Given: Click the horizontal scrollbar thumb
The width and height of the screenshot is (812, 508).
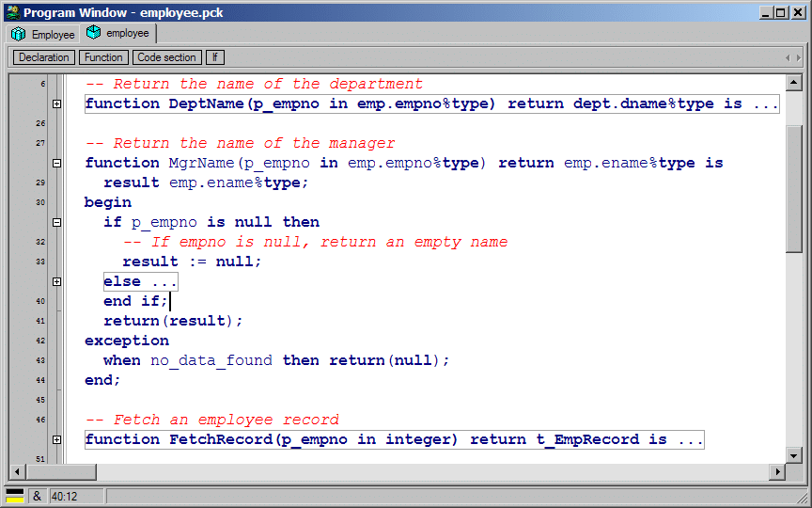Looking at the screenshot, I should 60,471.
